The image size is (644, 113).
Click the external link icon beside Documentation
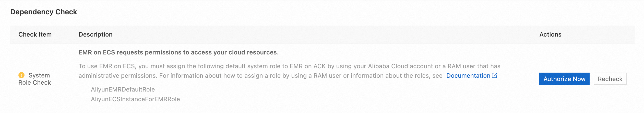[494, 75]
